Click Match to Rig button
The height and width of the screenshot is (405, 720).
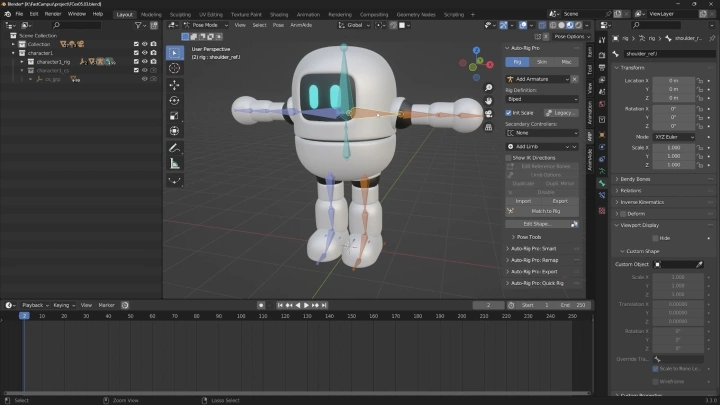(x=542, y=212)
